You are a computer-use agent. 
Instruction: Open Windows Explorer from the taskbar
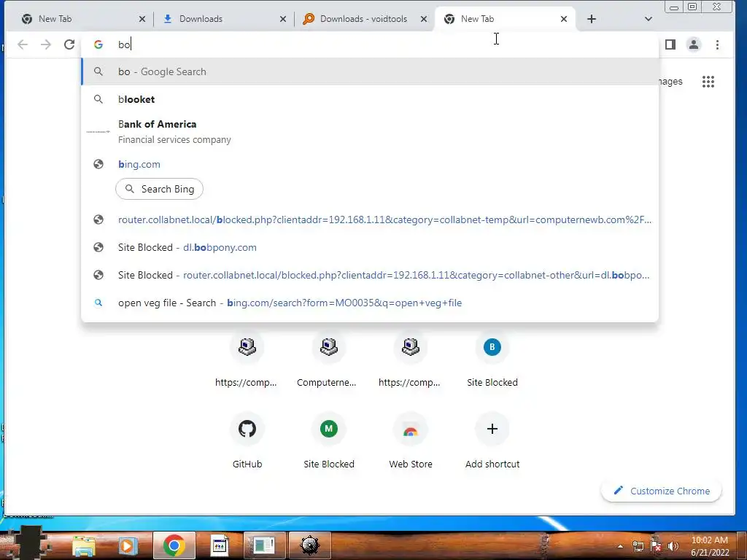pos(84,545)
